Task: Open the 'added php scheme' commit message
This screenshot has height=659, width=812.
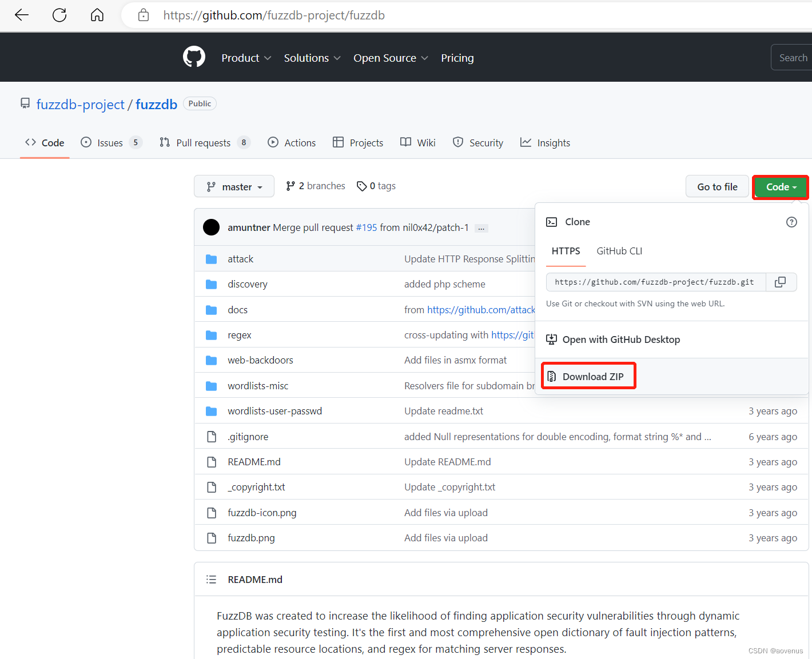Action: (444, 284)
